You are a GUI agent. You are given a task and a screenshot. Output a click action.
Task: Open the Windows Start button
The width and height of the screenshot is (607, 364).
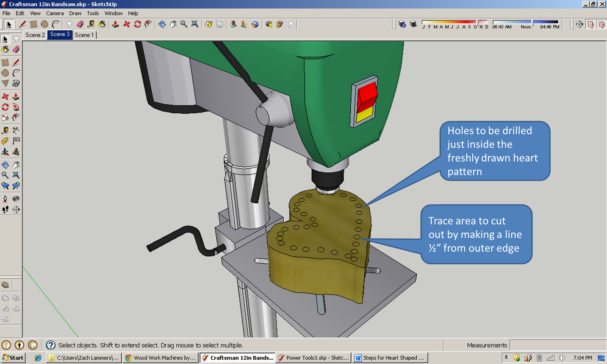(13, 358)
